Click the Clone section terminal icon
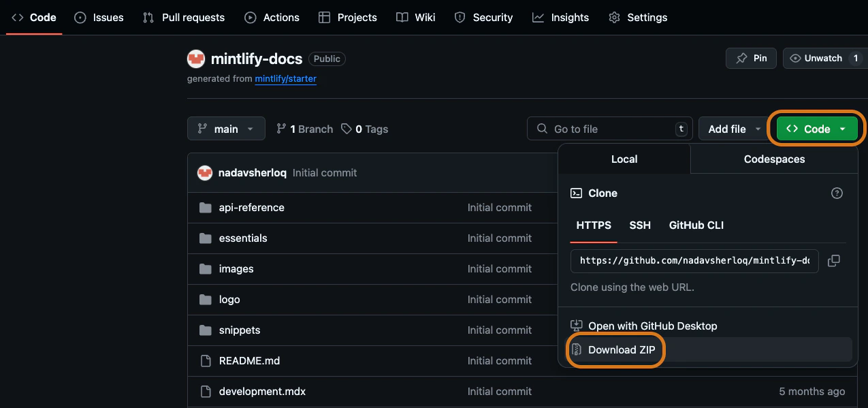Screen dimensions: 868x408 [x=576, y=193]
